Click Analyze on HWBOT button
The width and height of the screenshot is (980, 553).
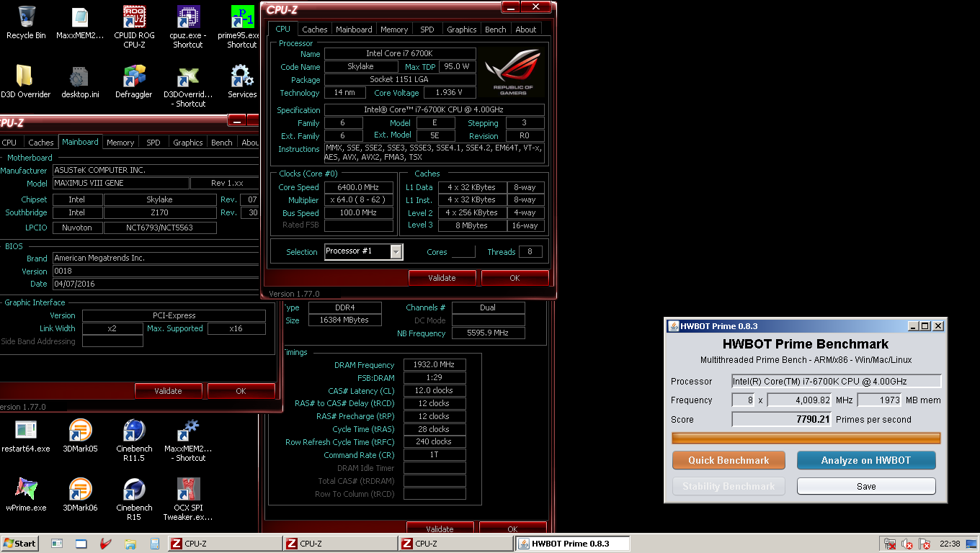click(866, 460)
